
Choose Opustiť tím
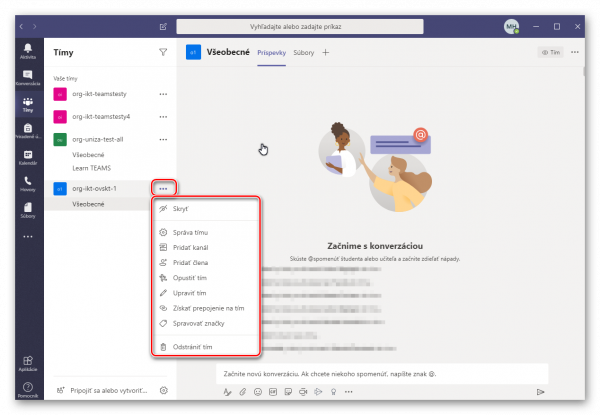(x=206, y=278)
